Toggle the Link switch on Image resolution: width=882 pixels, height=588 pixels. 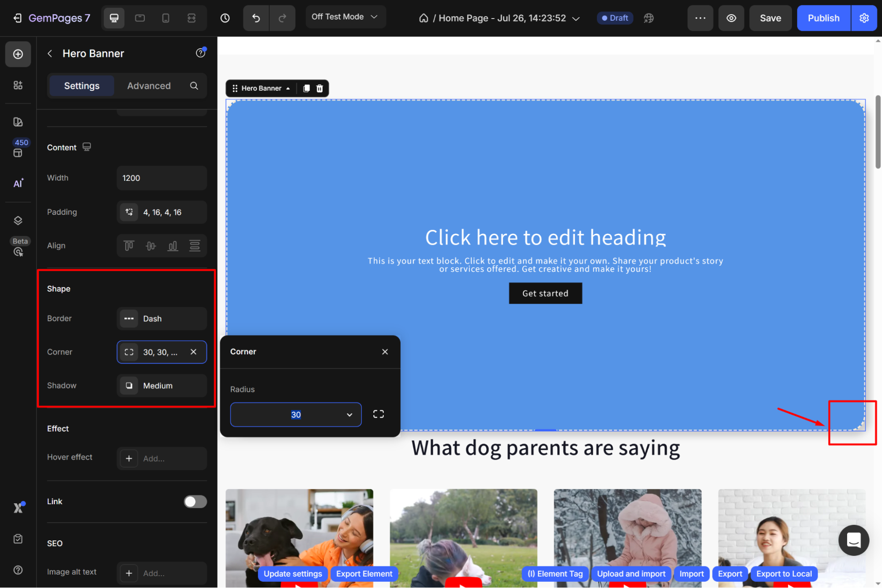[x=195, y=502]
